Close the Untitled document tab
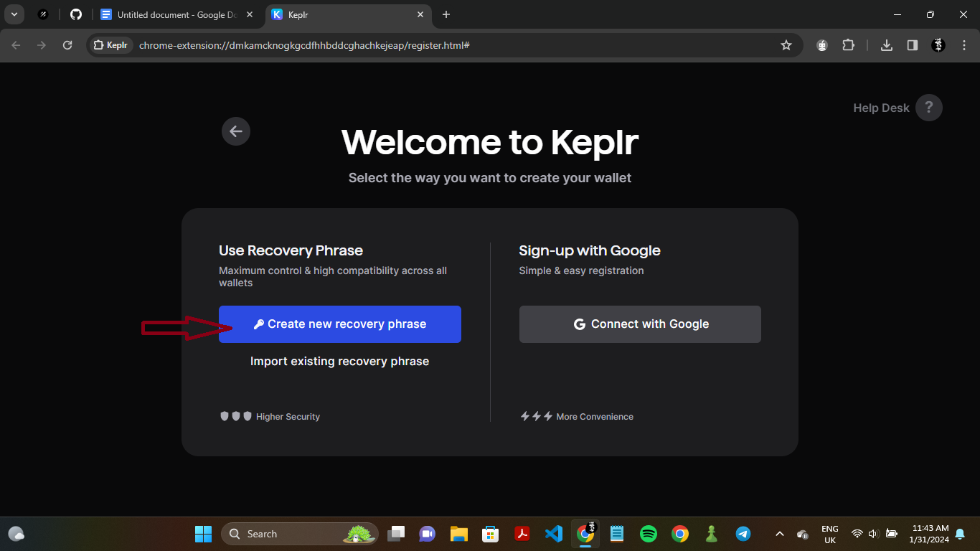 (x=250, y=14)
